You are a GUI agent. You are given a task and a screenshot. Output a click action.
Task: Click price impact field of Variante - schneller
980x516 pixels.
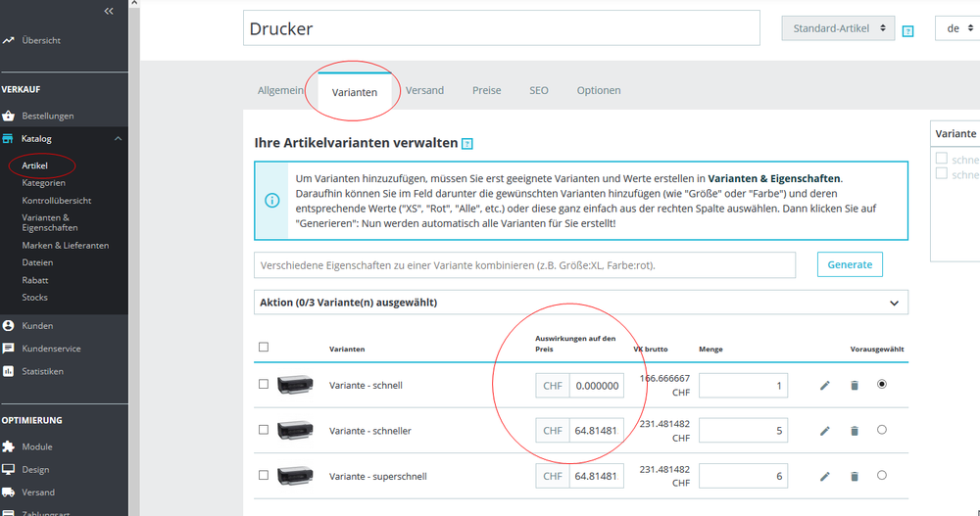tap(597, 431)
